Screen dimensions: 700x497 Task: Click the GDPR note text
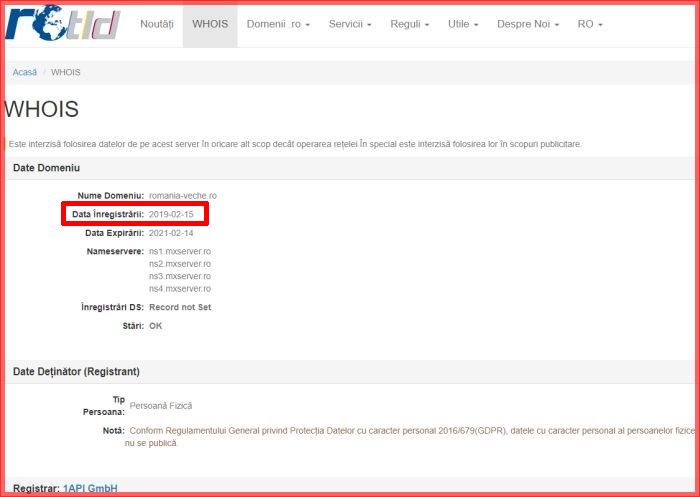tap(409, 437)
